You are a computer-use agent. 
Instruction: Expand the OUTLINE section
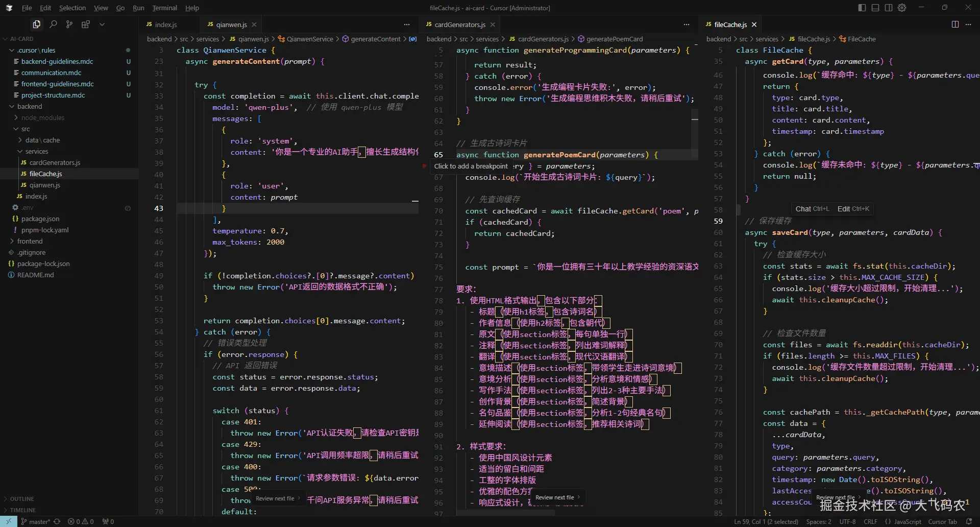tap(22, 499)
